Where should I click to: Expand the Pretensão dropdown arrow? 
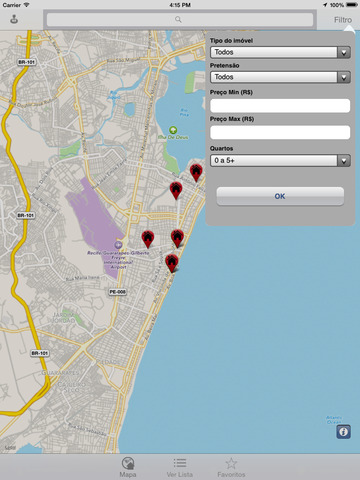pyautogui.click(x=344, y=77)
